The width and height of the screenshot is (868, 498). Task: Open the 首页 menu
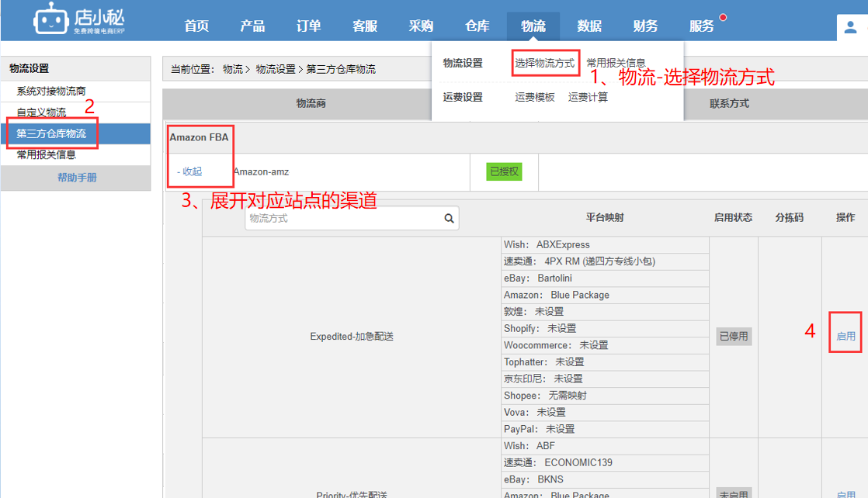[x=196, y=26]
